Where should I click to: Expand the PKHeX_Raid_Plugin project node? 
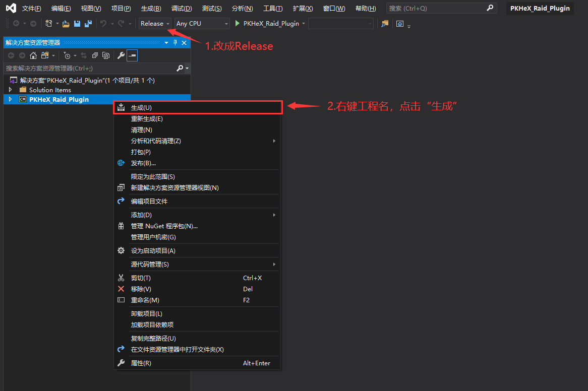pyautogui.click(x=9, y=99)
